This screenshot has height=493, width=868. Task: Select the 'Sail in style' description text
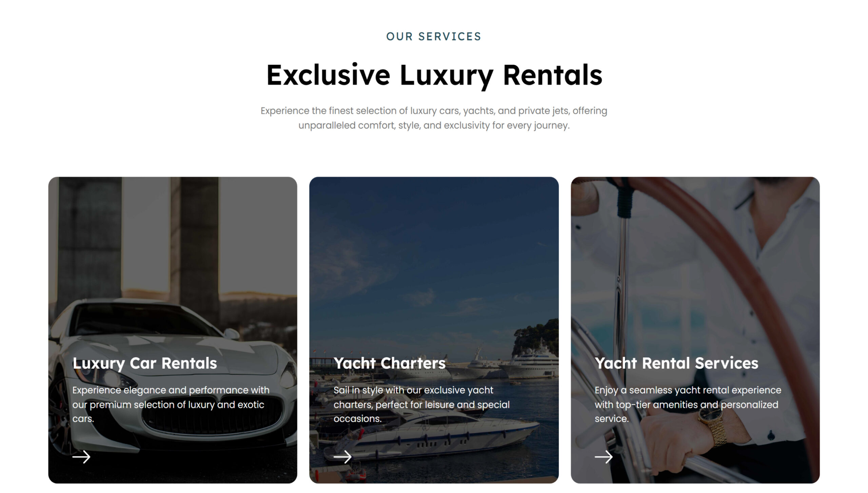click(x=421, y=404)
